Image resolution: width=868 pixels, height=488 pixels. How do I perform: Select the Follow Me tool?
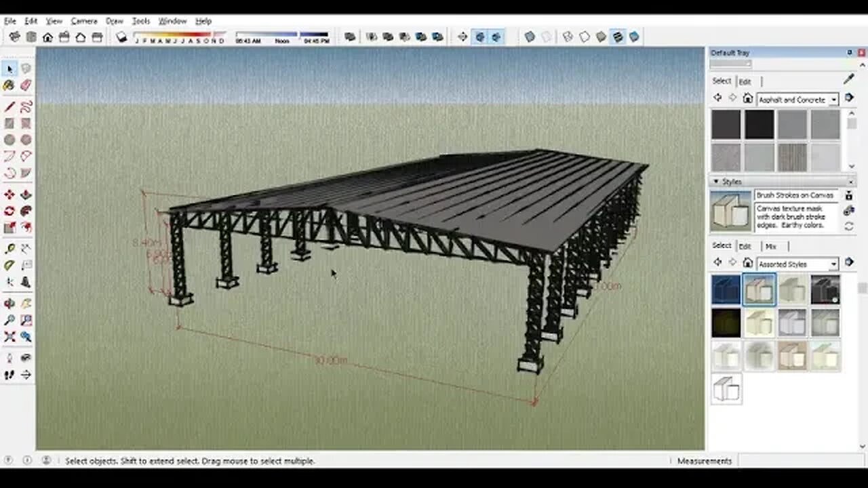(x=26, y=211)
